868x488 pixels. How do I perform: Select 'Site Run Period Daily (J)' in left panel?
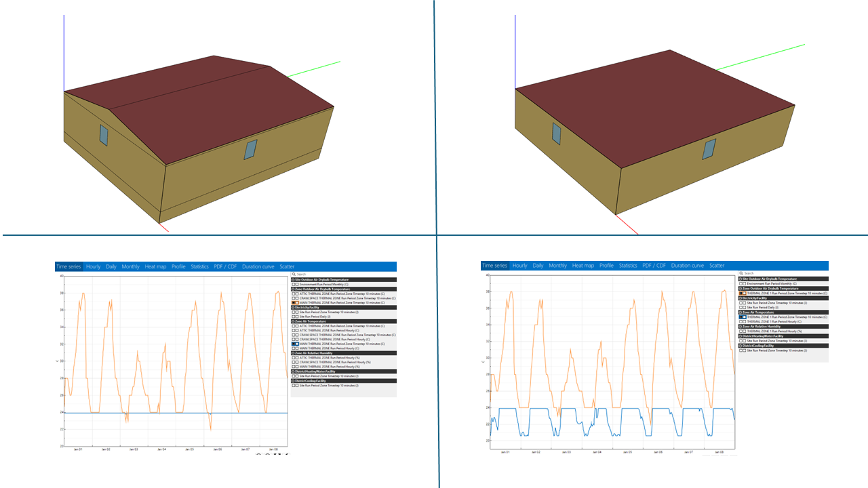344,317
